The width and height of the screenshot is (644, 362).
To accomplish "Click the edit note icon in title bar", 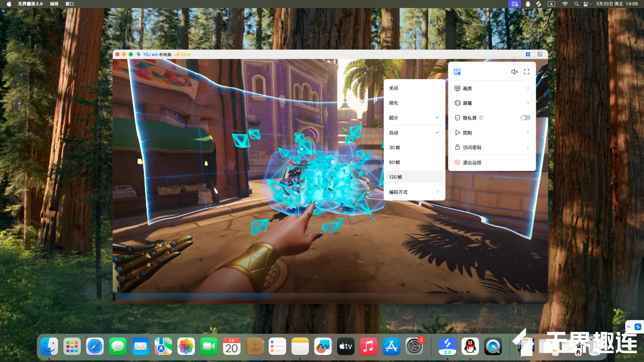I will click(x=540, y=54).
